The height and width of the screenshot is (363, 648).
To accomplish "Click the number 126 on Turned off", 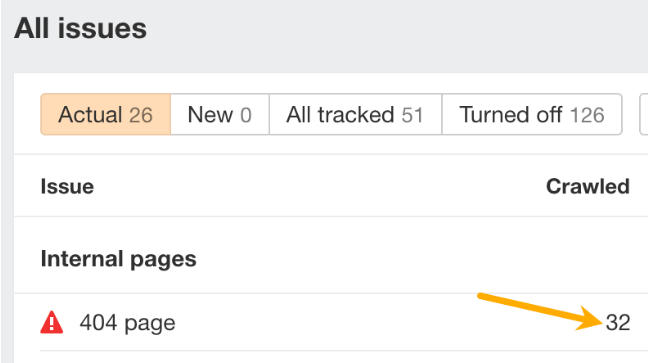I will [x=587, y=115].
